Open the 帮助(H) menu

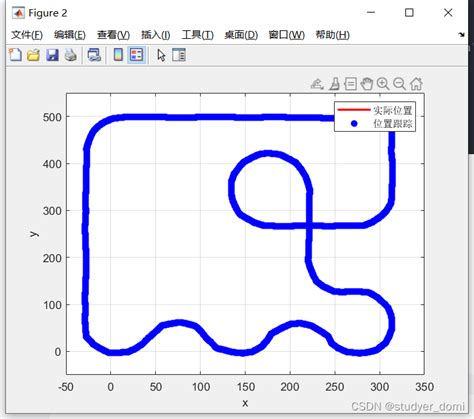333,35
